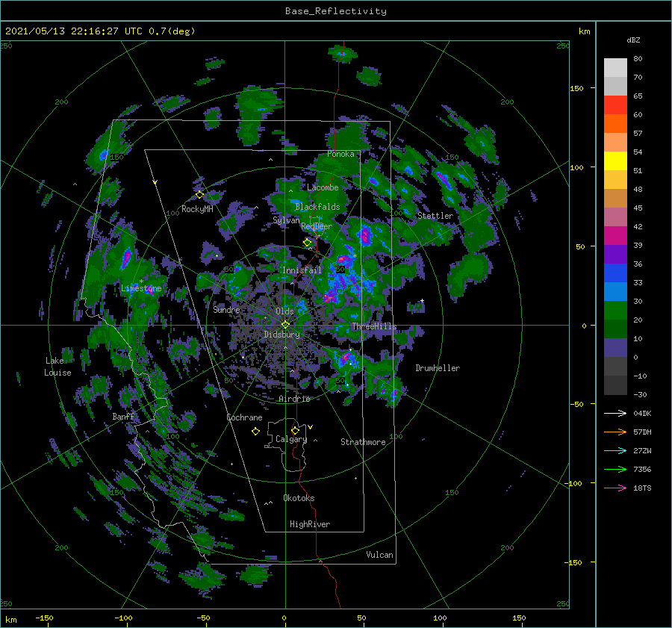
Task: Pick the magenta legend swatch
Action: pos(615,235)
